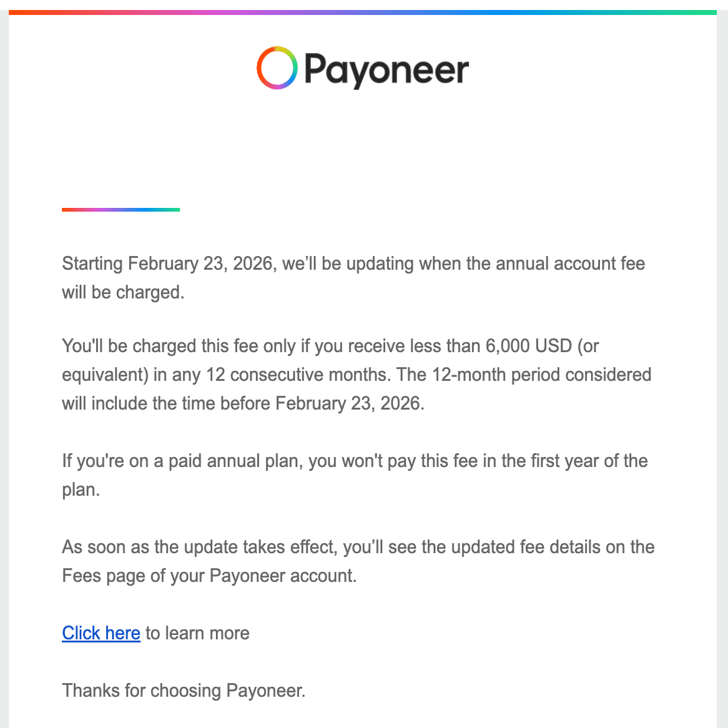
Task: Click the "paid annual plan" phrase
Action: click(x=236, y=461)
